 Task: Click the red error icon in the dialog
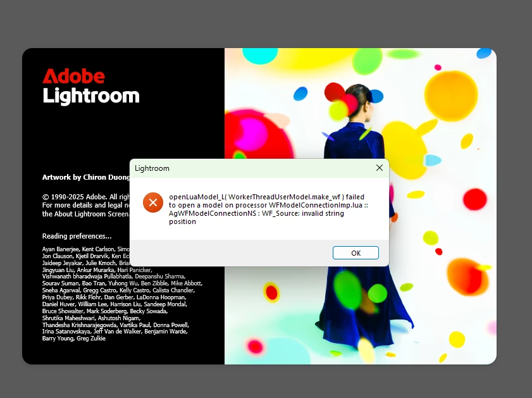point(153,202)
